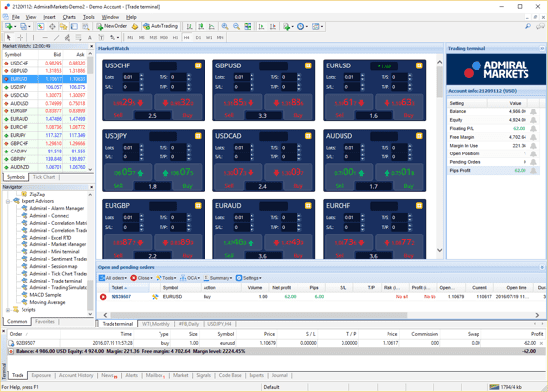Open the Charts menu
The height and width of the screenshot is (392, 548).
68,17
